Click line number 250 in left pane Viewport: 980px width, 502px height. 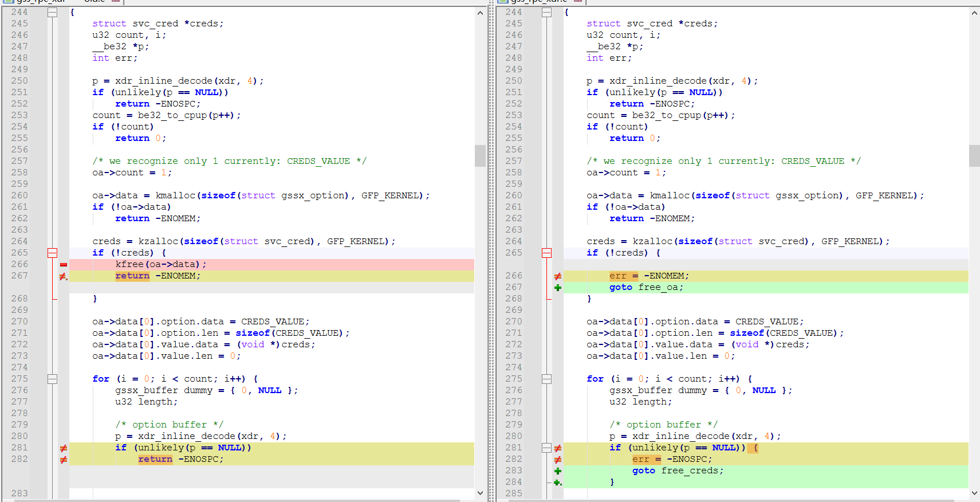[x=19, y=81]
